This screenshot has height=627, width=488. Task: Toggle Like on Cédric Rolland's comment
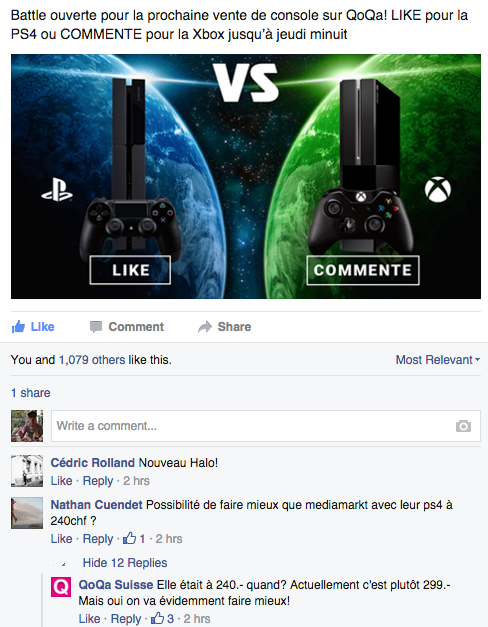pos(61,481)
